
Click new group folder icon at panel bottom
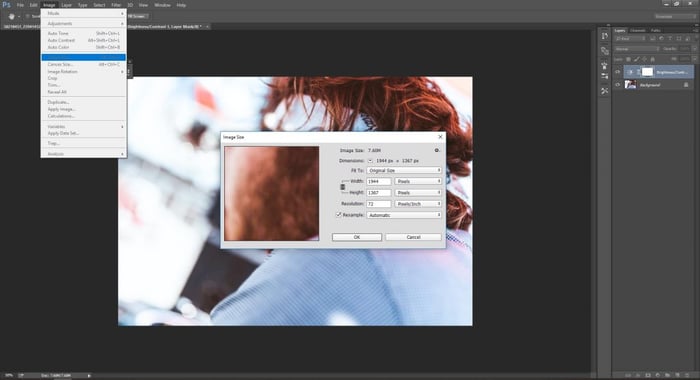(667, 376)
